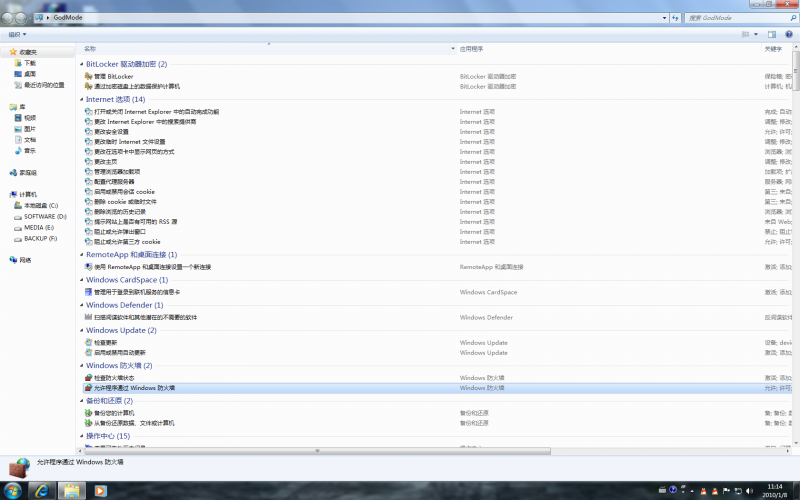800x500 pixels.
Task: Select 网络 in the navigation pane
Action: point(20,260)
